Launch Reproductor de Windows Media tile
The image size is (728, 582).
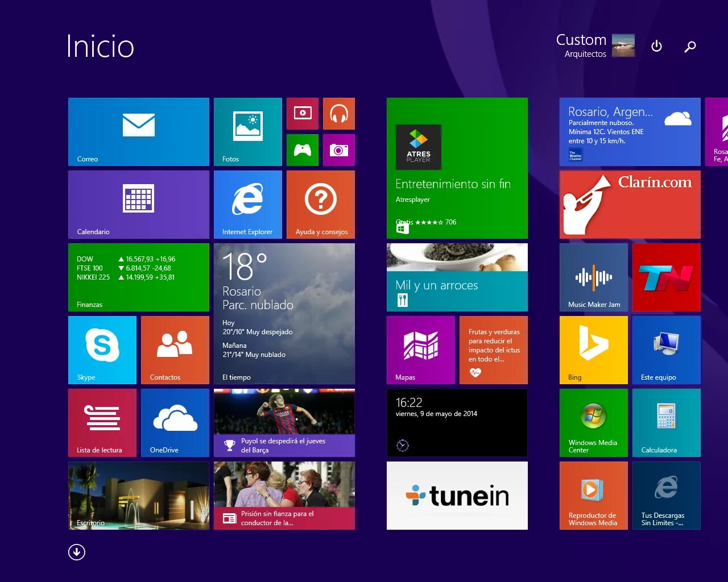[594, 496]
